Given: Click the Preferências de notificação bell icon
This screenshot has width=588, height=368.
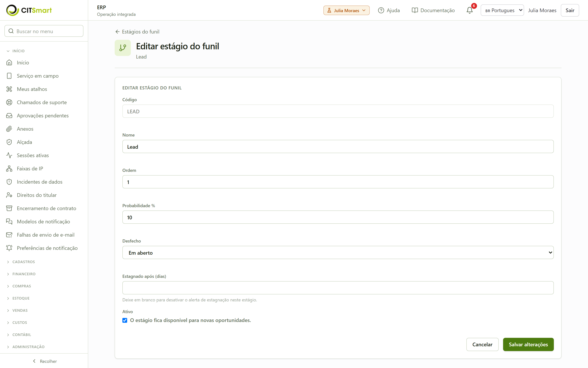Looking at the screenshot, I should click(9, 248).
